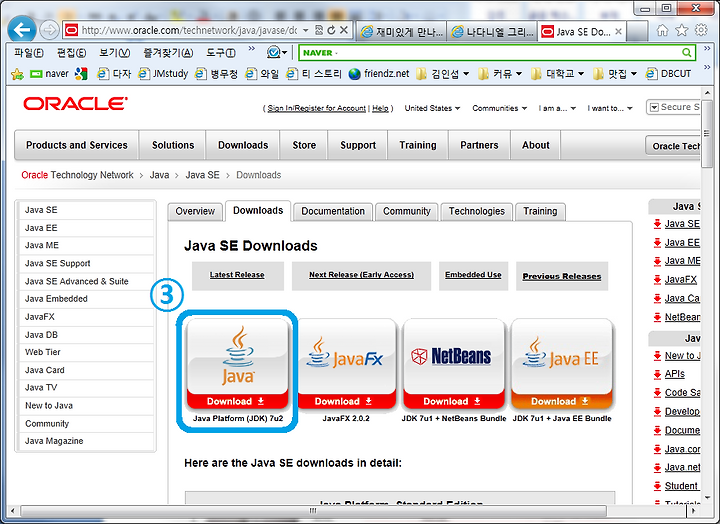Open the 보기(V) menu
720x524 pixels.
click(115, 53)
